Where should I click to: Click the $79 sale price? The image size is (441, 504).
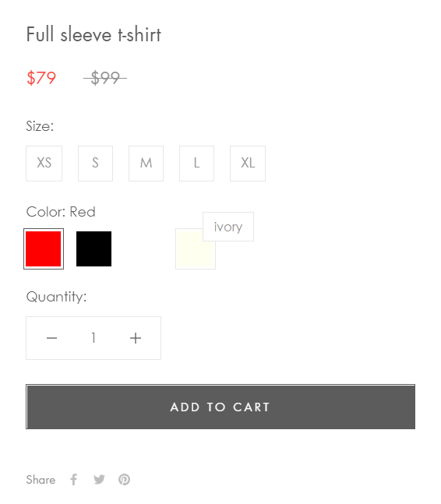click(x=41, y=78)
